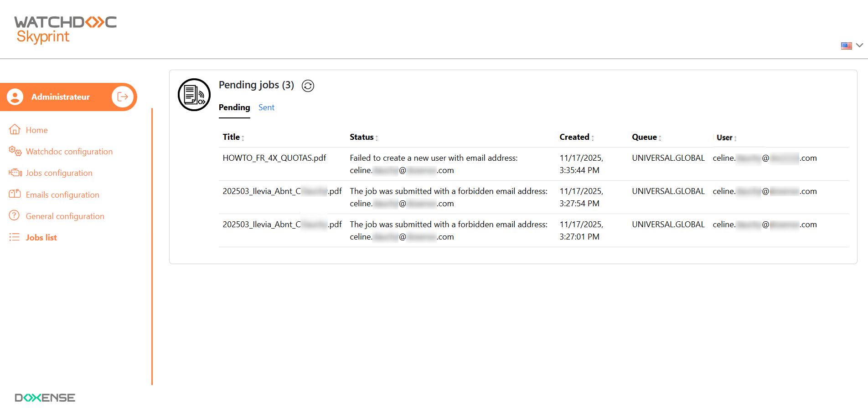The height and width of the screenshot is (408, 868).
Task: Select the HOWTO_FR_4X_QUOTAS.pdf job row
Action: coord(274,158)
